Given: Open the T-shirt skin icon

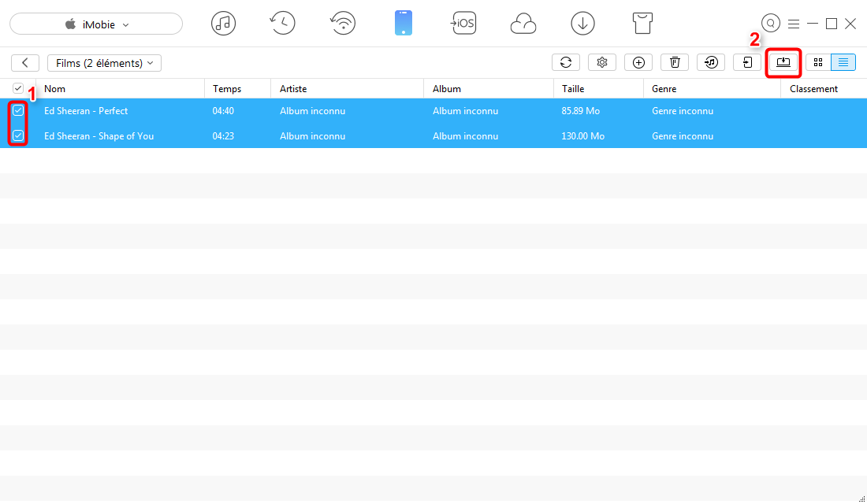Looking at the screenshot, I should pos(642,24).
